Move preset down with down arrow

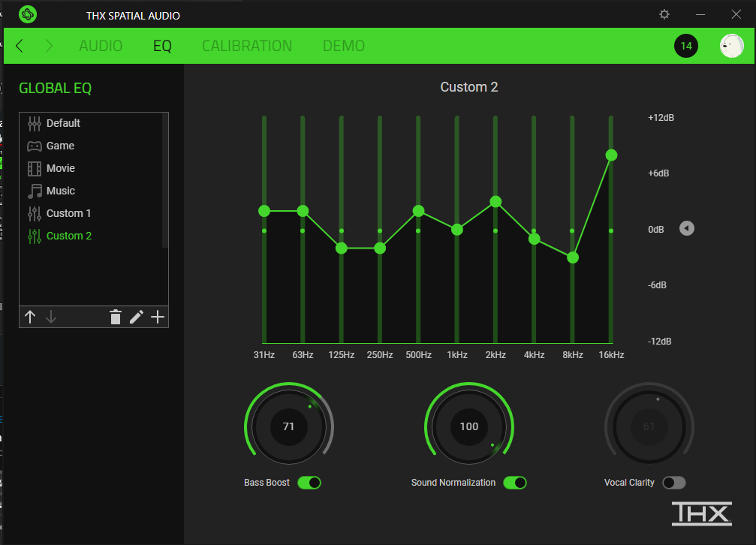coord(51,317)
